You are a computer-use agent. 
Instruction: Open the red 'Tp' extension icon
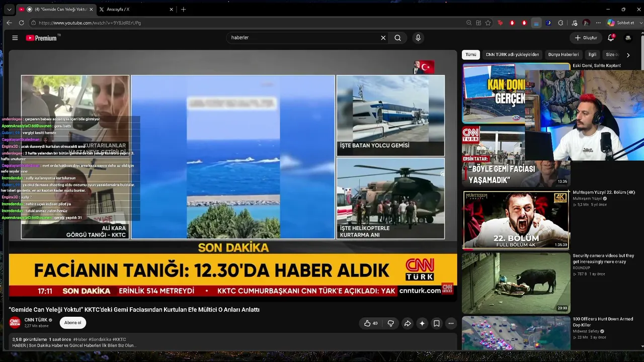pyautogui.click(x=500, y=23)
